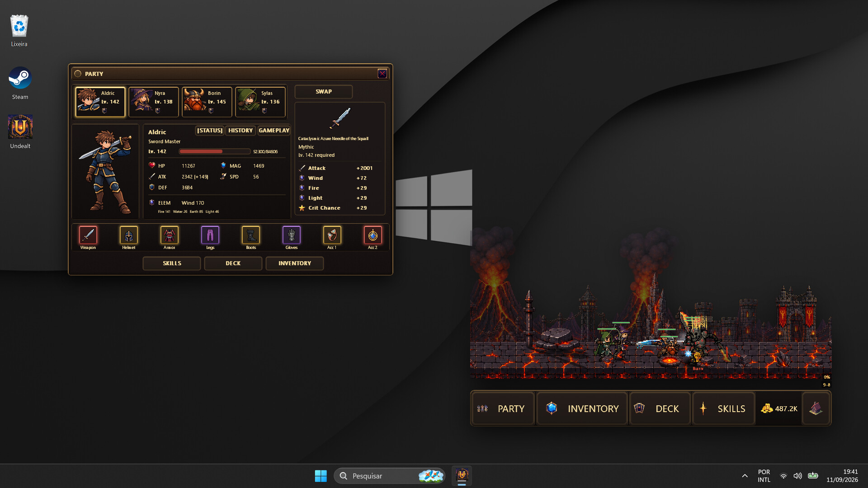This screenshot has height=488, width=868.
Task: Show hidden system tray icons chevron
Action: pos(745,476)
